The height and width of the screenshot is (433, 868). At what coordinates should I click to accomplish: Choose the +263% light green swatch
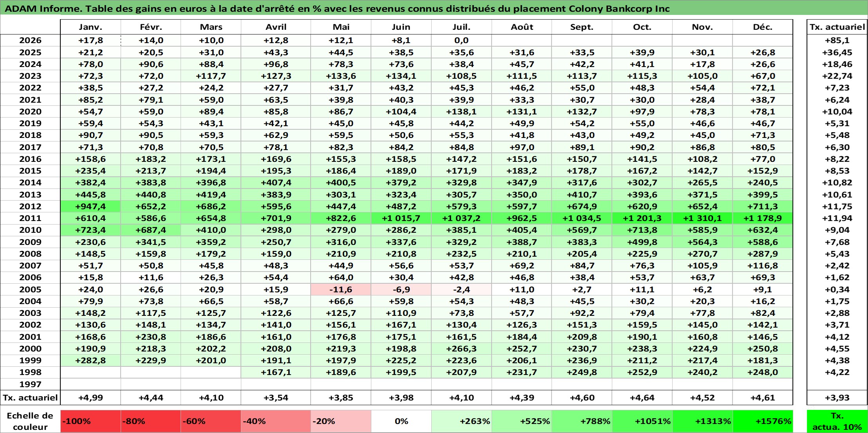(x=461, y=421)
